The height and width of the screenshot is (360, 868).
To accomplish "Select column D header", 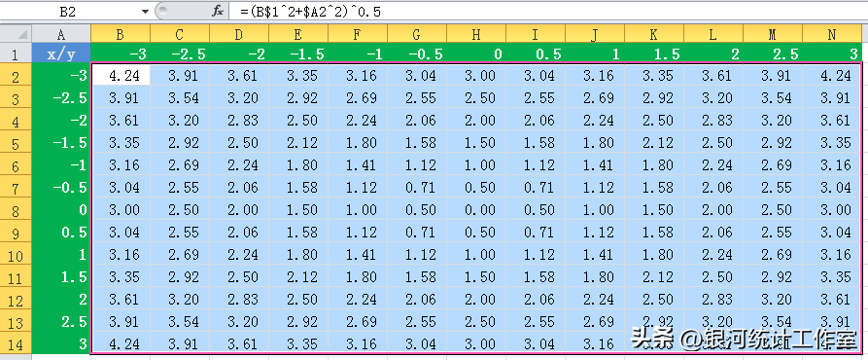I will (238, 34).
